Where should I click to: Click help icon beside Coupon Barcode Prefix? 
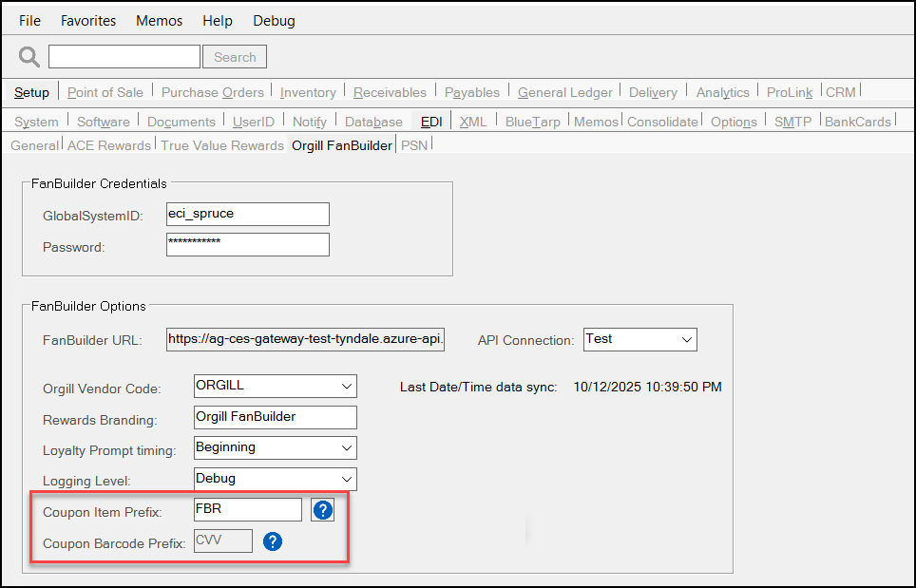[x=273, y=541]
